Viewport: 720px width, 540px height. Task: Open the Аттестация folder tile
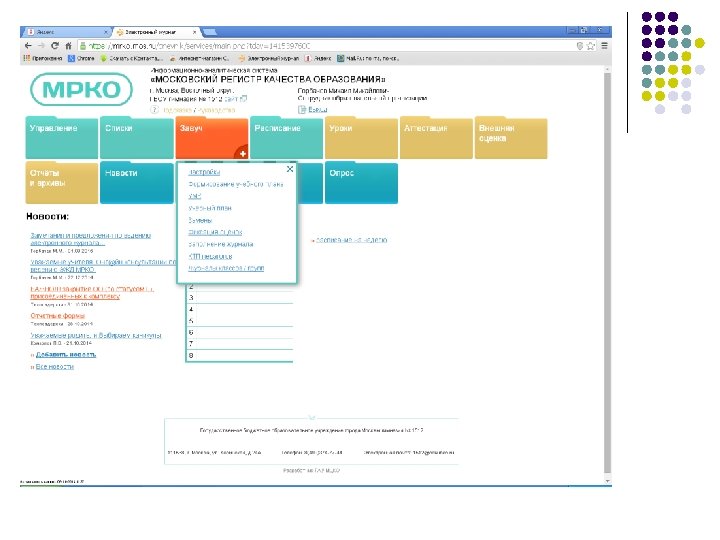coord(436,138)
